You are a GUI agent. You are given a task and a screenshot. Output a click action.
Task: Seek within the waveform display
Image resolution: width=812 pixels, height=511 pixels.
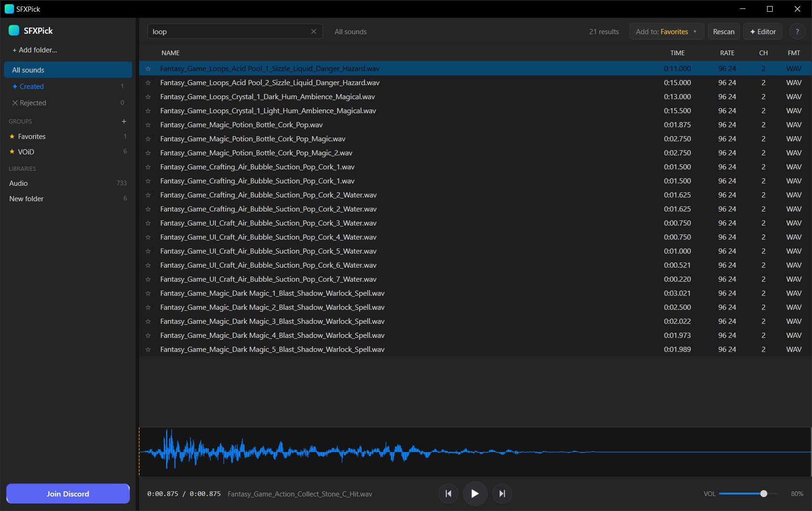[475, 452]
